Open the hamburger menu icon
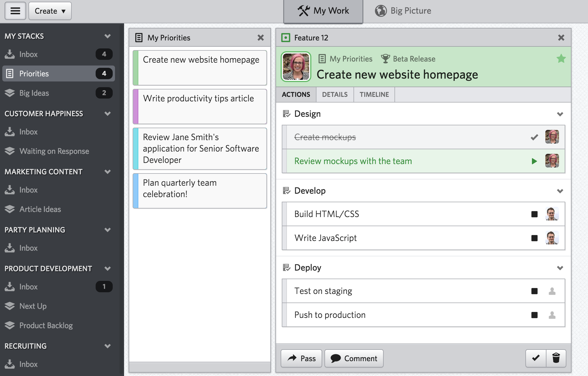 point(15,11)
